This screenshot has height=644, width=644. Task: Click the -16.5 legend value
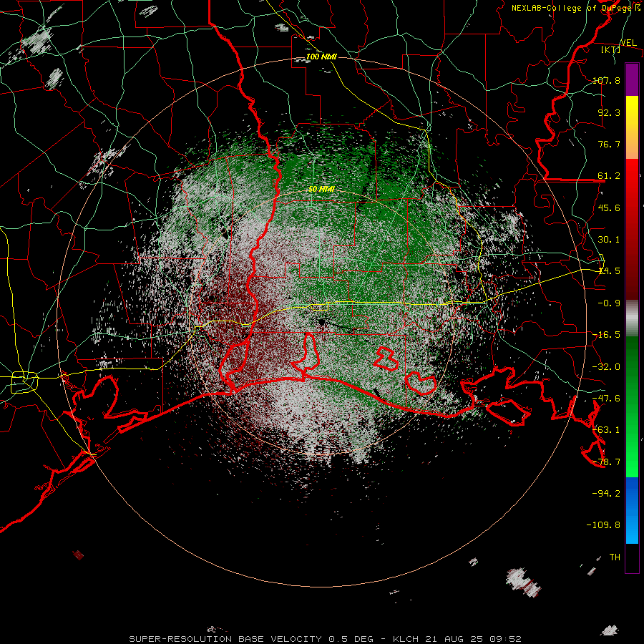tap(606, 335)
